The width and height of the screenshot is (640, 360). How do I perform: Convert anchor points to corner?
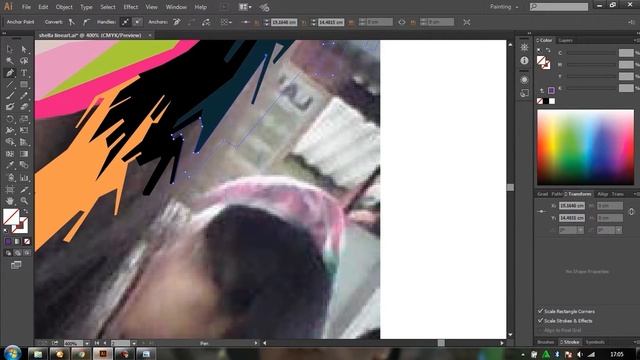click(72, 22)
